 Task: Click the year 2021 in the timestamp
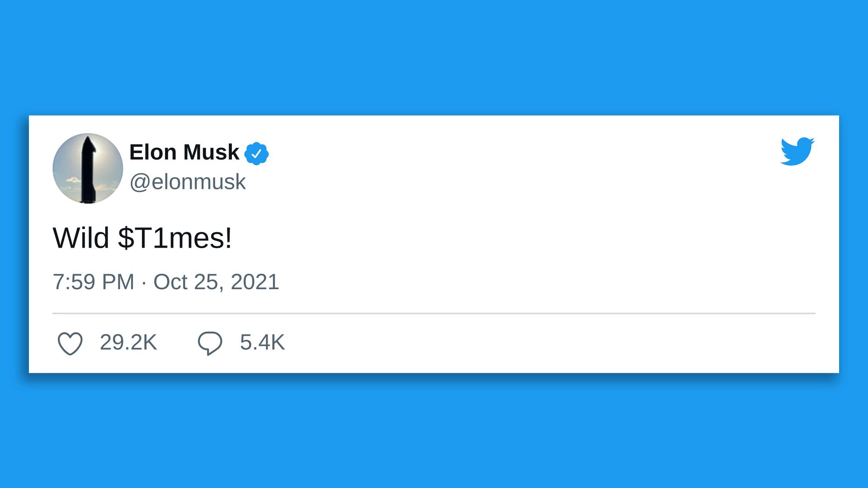pos(255,282)
